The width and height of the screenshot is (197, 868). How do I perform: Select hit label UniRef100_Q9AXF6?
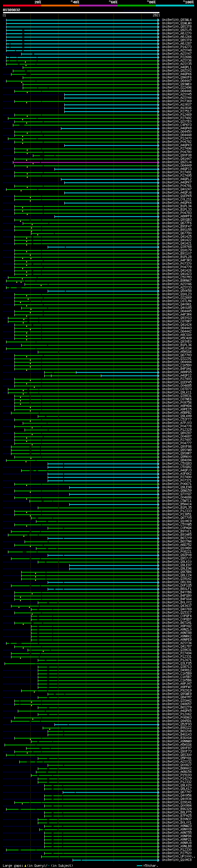[x=177, y=78]
